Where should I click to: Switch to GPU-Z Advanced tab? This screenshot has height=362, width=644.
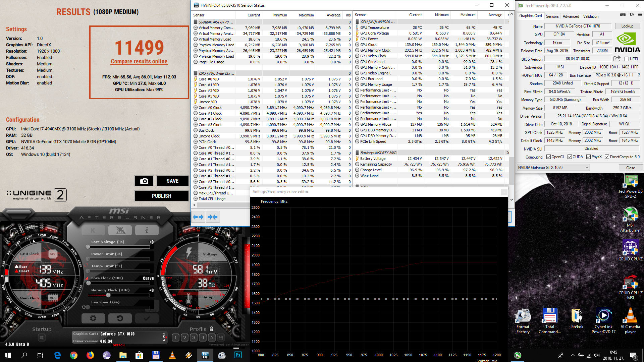click(x=571, y=16)
